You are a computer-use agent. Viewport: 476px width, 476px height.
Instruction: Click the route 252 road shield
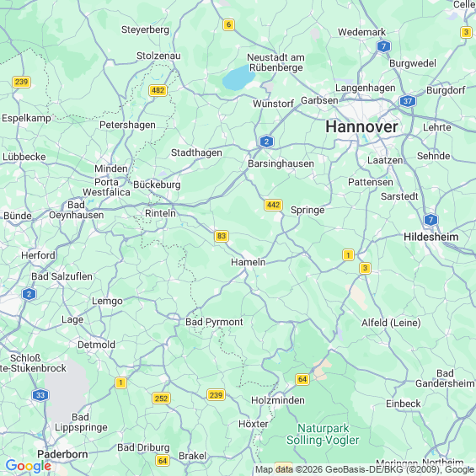[161, 398]
